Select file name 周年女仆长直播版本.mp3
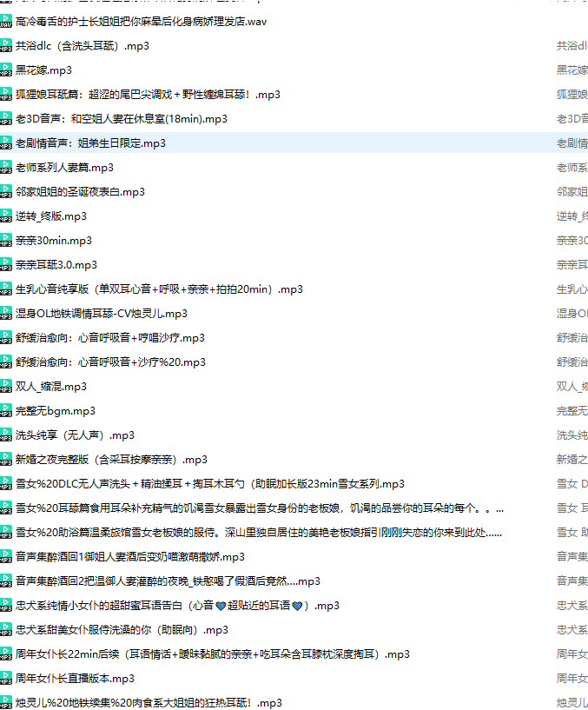Image resolution: width=588 pixels, height=710 pixels. [76, 679]
